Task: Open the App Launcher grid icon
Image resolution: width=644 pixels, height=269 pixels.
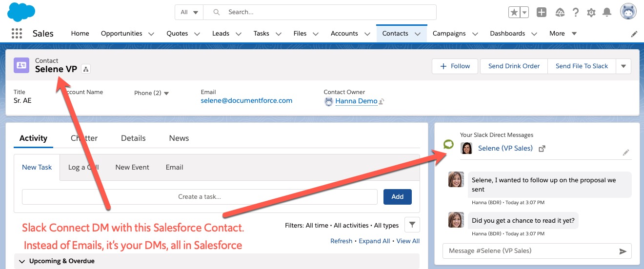Action: (17, 34)
